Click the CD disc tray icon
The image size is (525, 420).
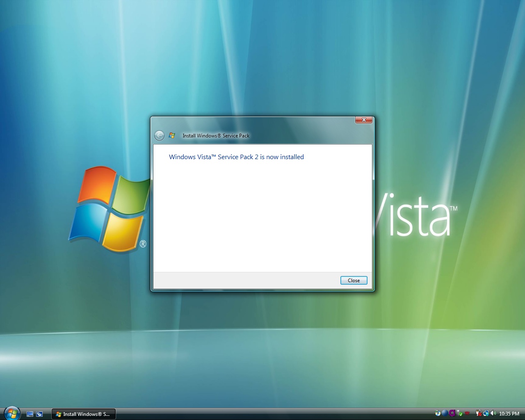pos(438,413)
